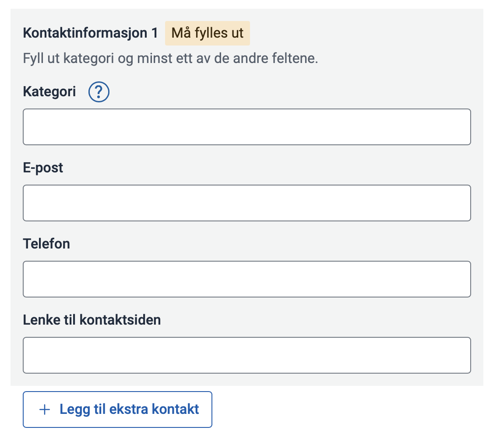Place cursor in the phone number box

click(x=246, y=279)
